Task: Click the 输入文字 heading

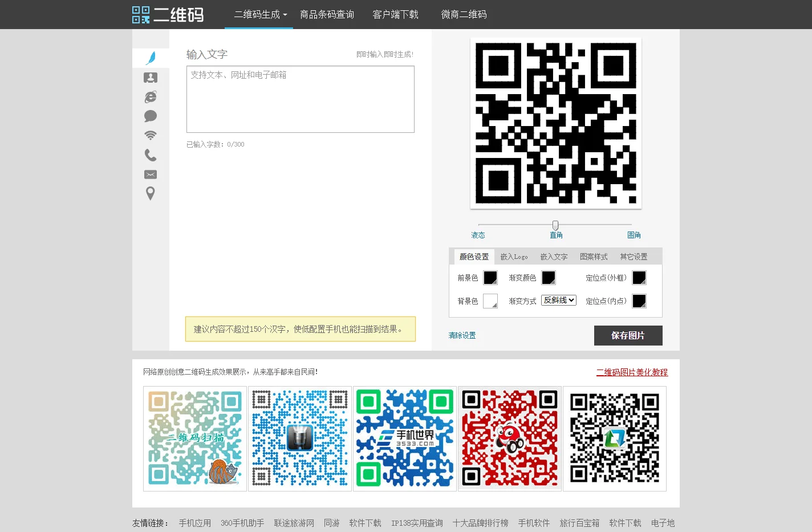Action: pos(207,54)
